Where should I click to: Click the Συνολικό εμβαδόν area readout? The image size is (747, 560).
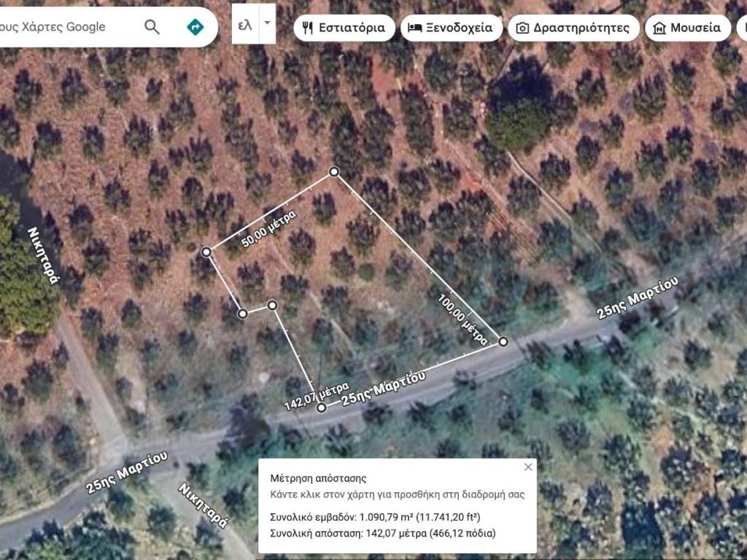coord(375,517)
